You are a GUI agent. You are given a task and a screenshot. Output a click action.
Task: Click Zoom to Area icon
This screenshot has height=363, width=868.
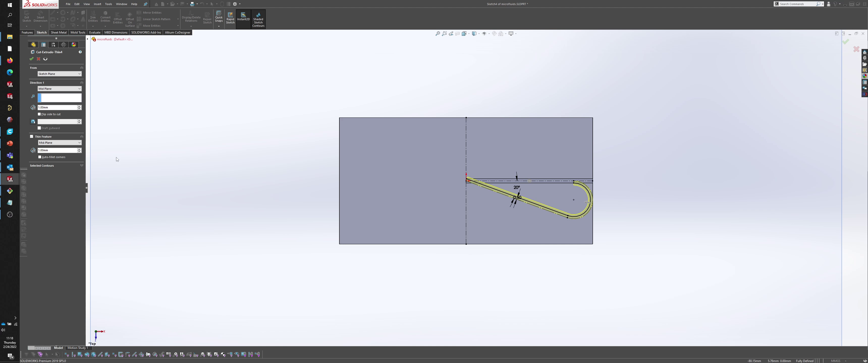pos(444,33)
